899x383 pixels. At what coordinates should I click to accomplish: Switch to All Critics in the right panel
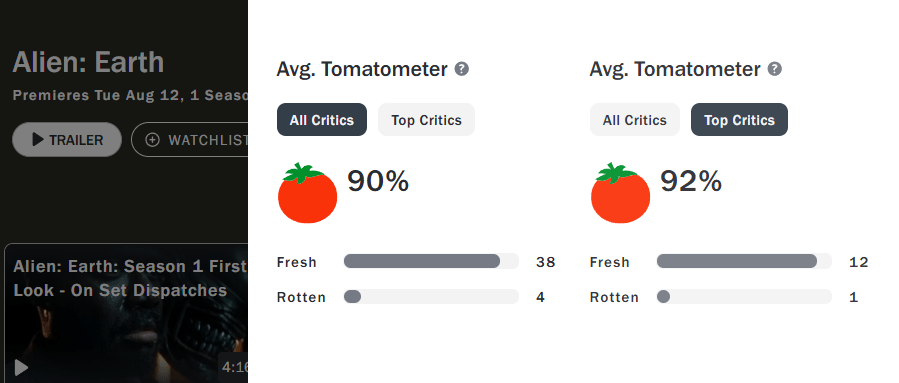(x=635, y=120)
